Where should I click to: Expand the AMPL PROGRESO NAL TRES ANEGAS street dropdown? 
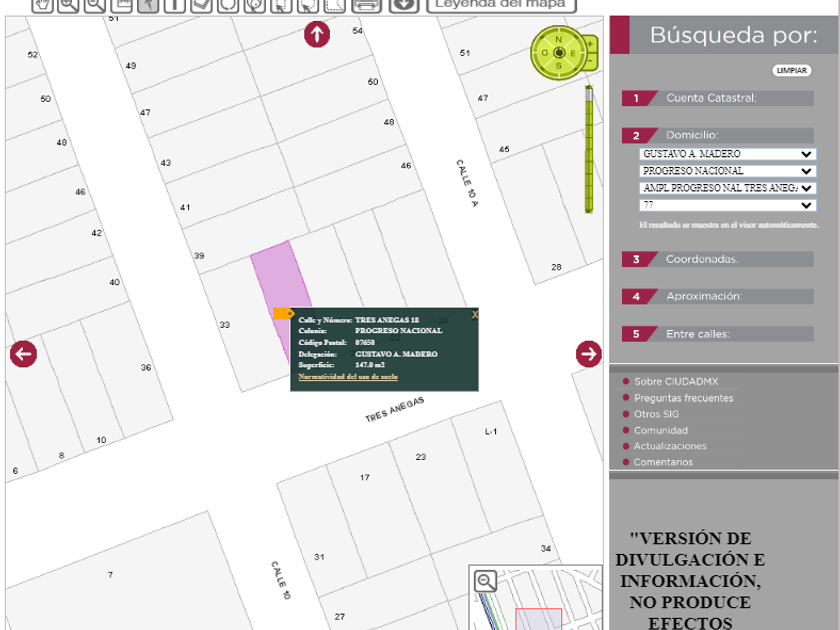coord(727,188)
